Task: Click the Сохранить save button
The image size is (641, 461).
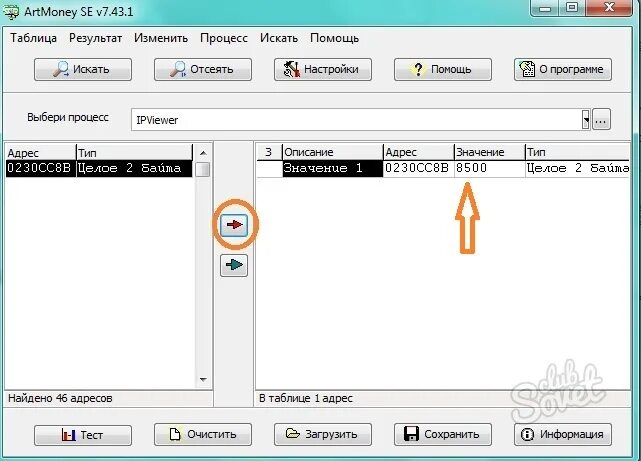Action: [443, 434]
